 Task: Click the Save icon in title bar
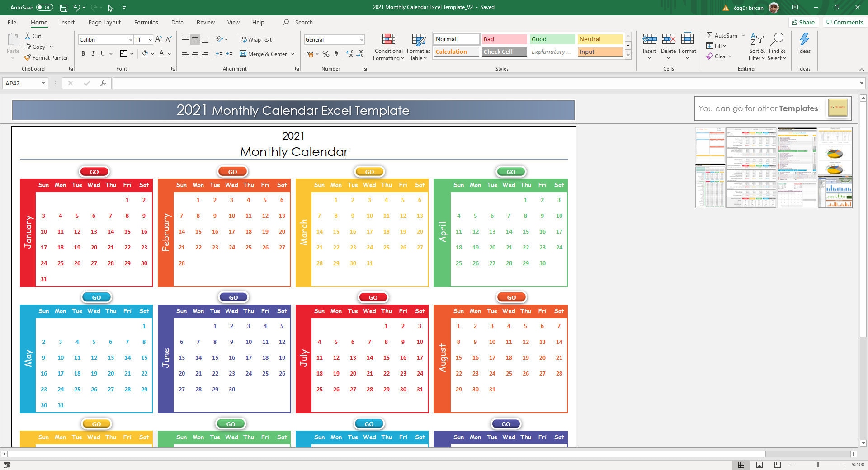click(x=64, y=8)
